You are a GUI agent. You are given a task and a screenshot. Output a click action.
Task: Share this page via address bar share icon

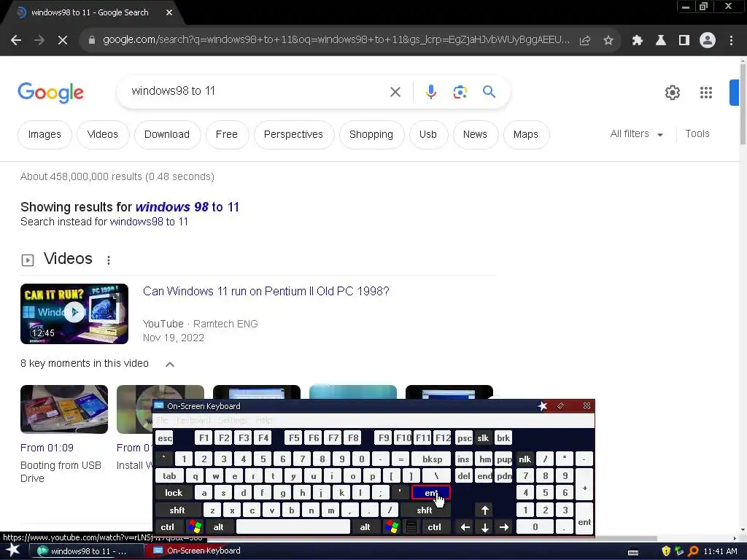[x=585, y=41]
